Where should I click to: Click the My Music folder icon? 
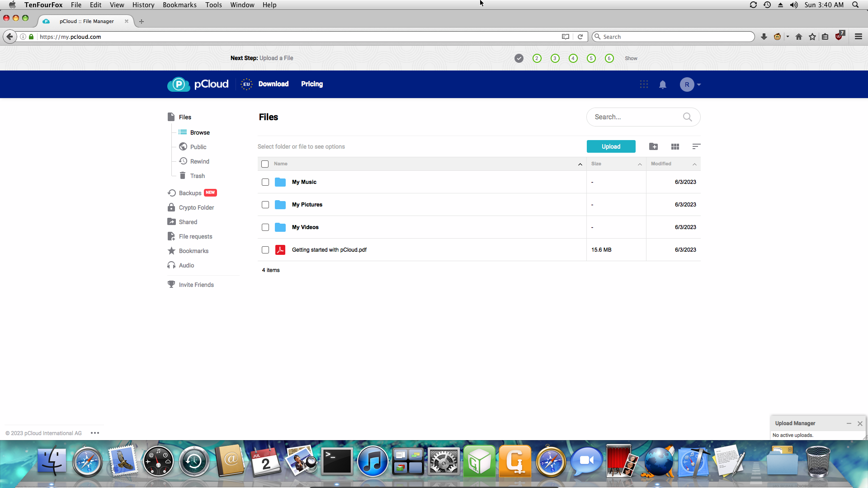pyautogui.click(x=280, y=182)
